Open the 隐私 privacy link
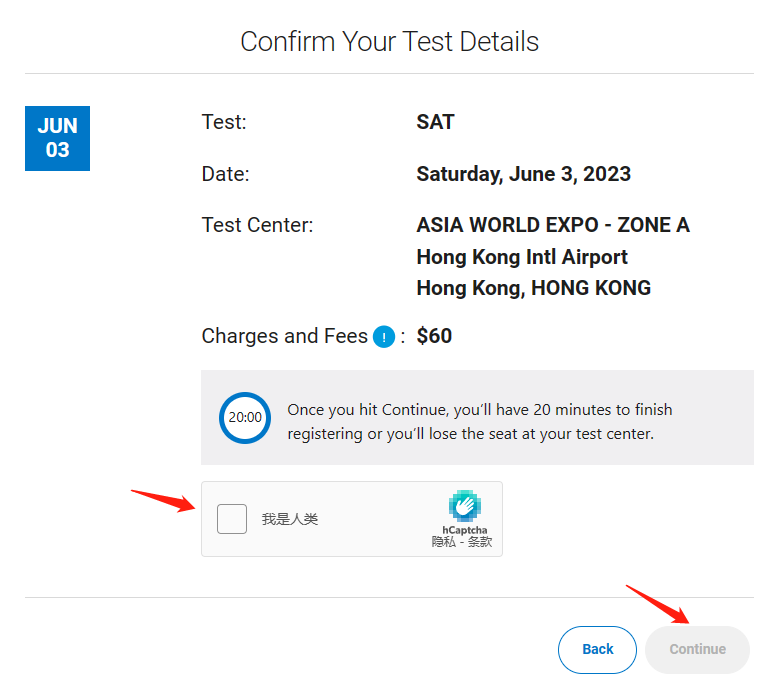This screenshot has height=685, width=781. point(443,542)
